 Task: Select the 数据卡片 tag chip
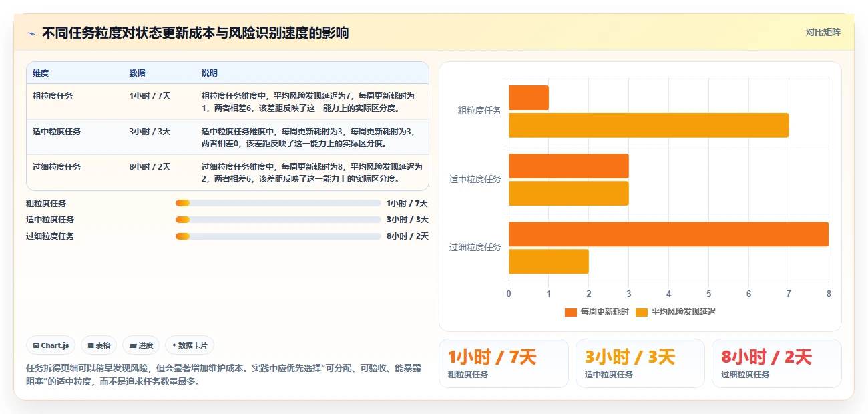tap(190, 345)
